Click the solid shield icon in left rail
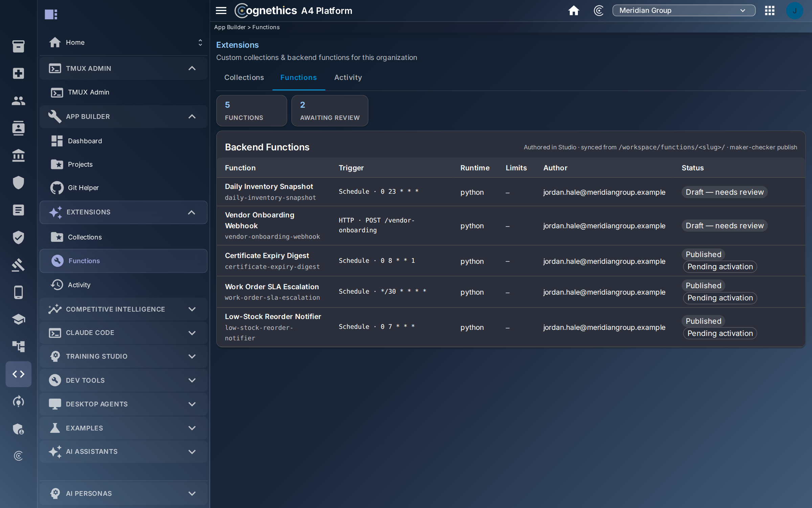Image resolution: width=812 pixels, height=508 pixels. tap(18, 183)
